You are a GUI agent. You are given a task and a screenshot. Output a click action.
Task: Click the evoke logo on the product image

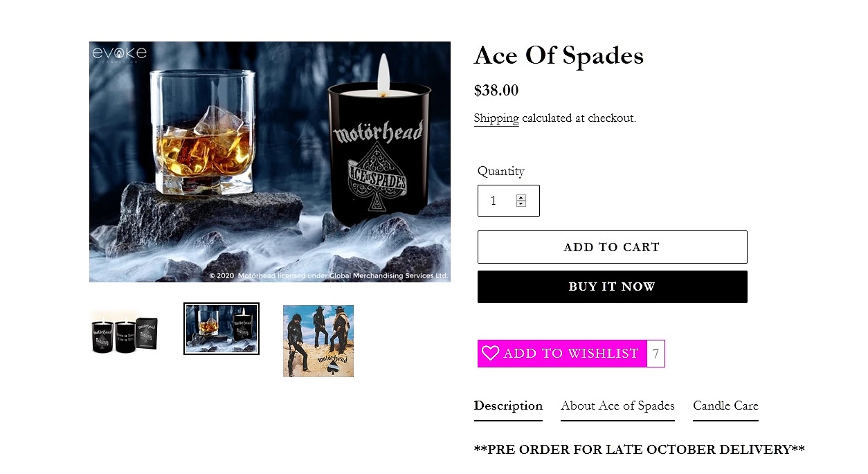coord(119,53)
